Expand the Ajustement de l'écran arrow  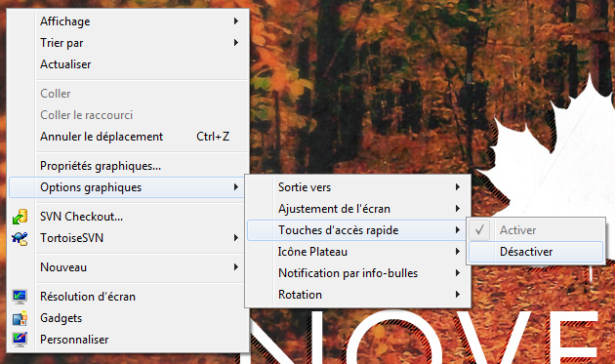point(457,209)
